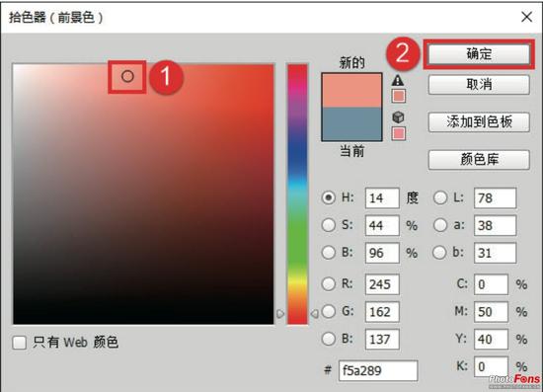Screen dimensions: 543x392
Task: Click the Y yellow field showing 40
Action: (x=491, y=339)
